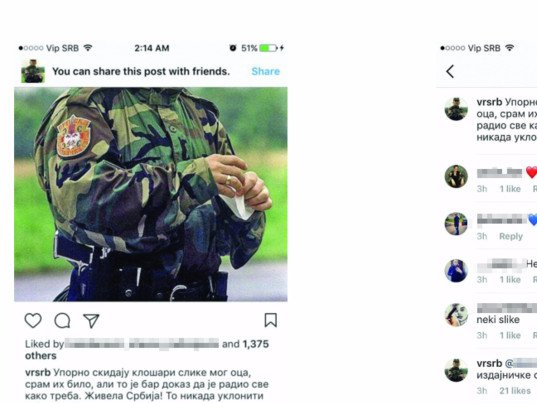The width and height of the screenshot is (537, 403).
Task: Tap vrsrb avatar at top of comments
Action: (x=456, y=109)
